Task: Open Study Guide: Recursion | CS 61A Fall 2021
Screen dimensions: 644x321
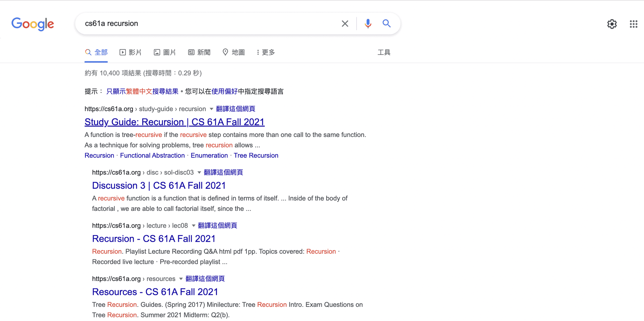Action: [x=175, y=122]
